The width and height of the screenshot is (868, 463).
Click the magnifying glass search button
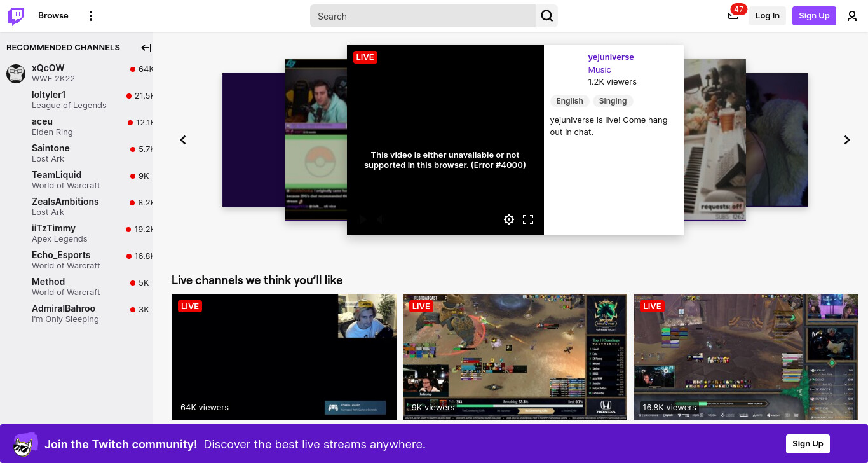(x=547, y=16)
